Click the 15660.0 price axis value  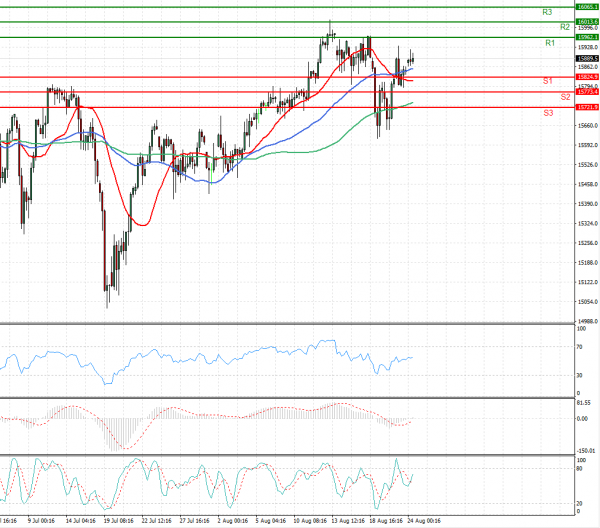pyautogui.click(x=588, y=126)
